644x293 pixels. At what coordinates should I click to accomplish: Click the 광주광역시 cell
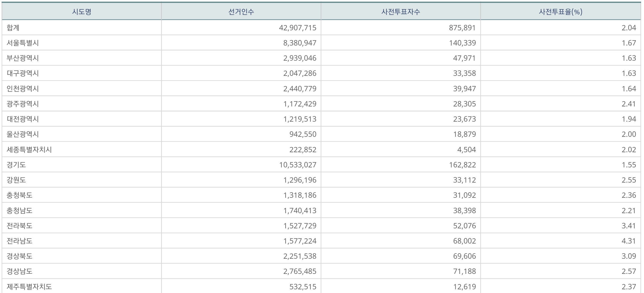[x=23, y=104]
